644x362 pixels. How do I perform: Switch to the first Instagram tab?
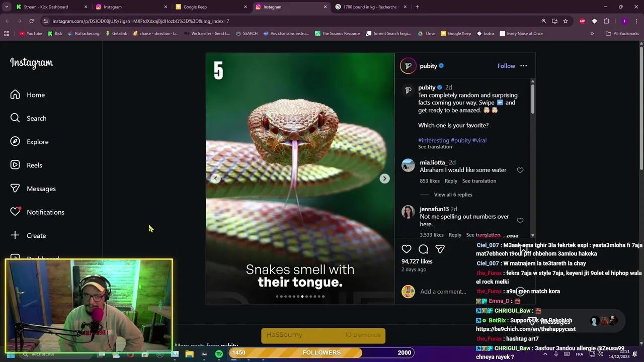130,7
